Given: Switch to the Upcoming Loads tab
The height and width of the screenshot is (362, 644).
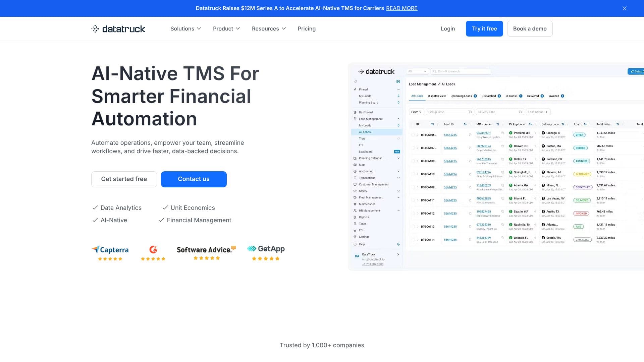Looking at the screenshot, I should pos(464,96).
